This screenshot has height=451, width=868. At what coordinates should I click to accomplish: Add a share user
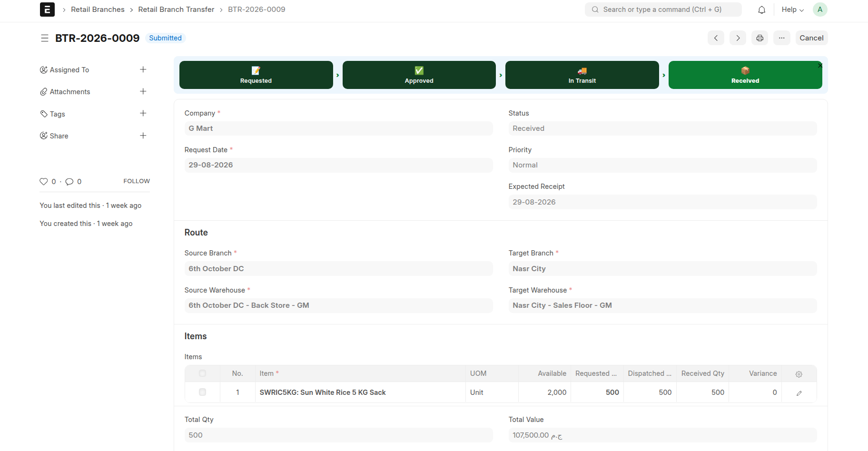pyautogui.click(x=143, y=136)
